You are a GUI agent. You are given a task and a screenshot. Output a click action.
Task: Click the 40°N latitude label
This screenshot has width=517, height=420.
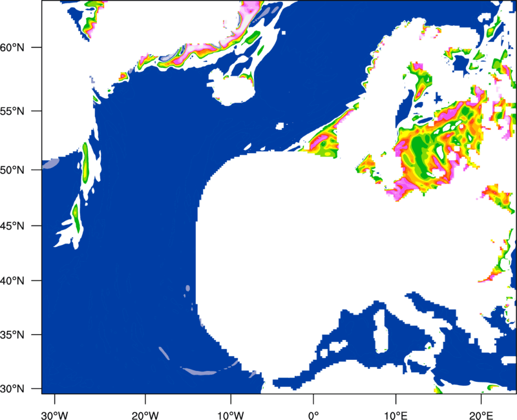pyautogui.click(x=12, y=281)
